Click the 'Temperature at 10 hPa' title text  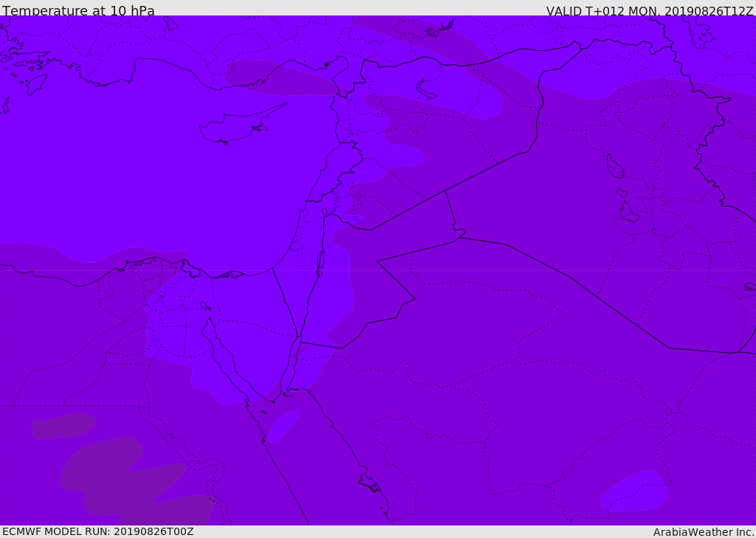click(x=78, y=10)
